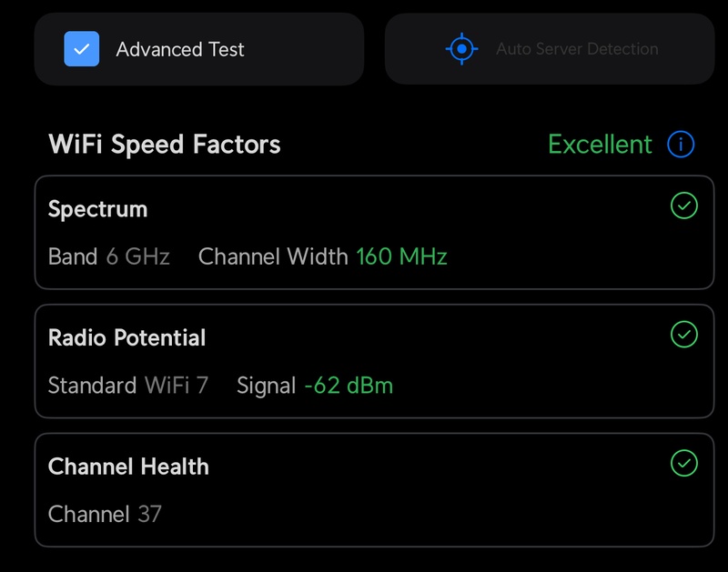Viewport: 728px width, 572px height.
Task: Click the Auto Server Detection crosshair icon
Action: tap(461, 49)
